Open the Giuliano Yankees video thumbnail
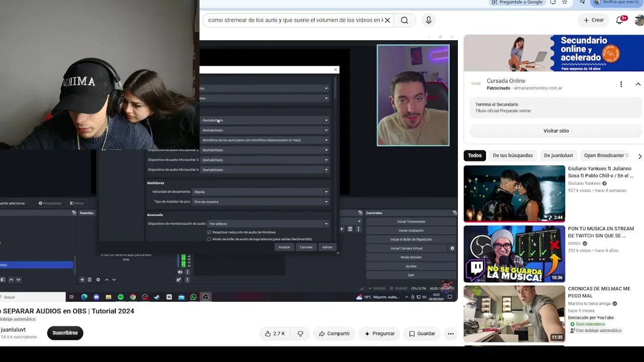This screenshot has width=644, height=362. (x=514, y=194)
